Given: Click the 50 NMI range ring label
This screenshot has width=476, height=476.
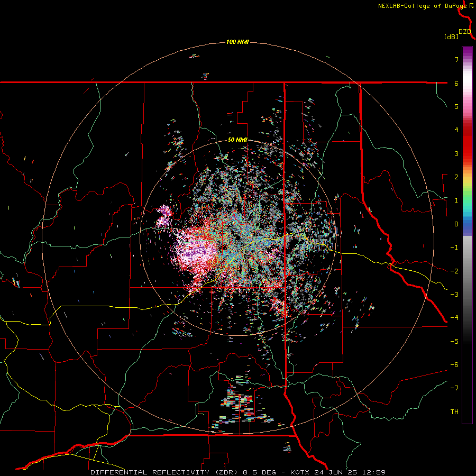Looking at the screenshot, I should coord(237,140).
